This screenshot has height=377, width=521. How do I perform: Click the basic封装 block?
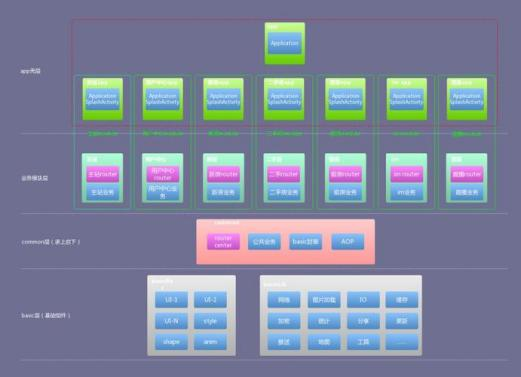306,242
